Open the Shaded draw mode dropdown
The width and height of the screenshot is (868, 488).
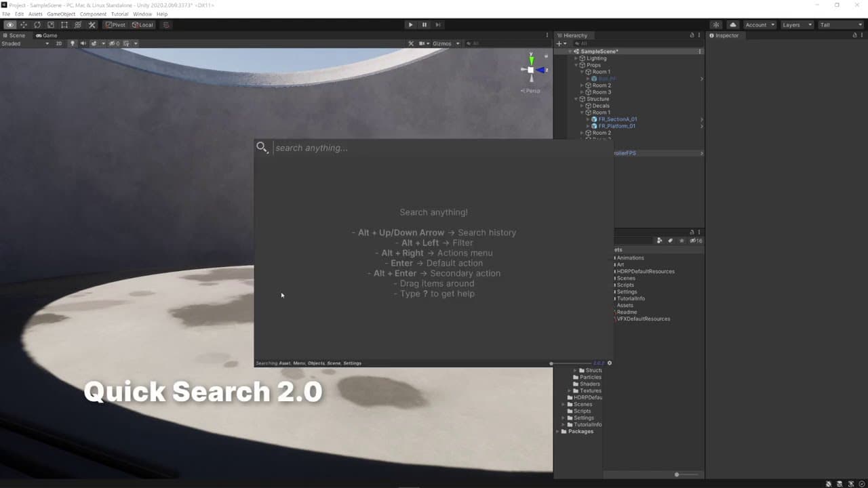pos(25,43)
